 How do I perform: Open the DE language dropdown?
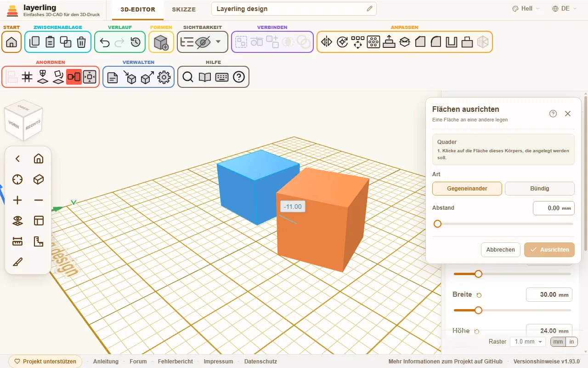coord(561,9)
